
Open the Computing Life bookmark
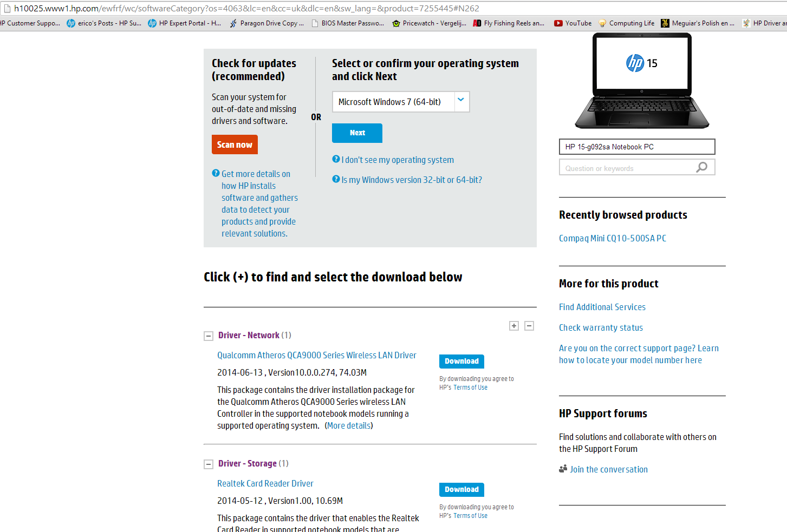626,23
